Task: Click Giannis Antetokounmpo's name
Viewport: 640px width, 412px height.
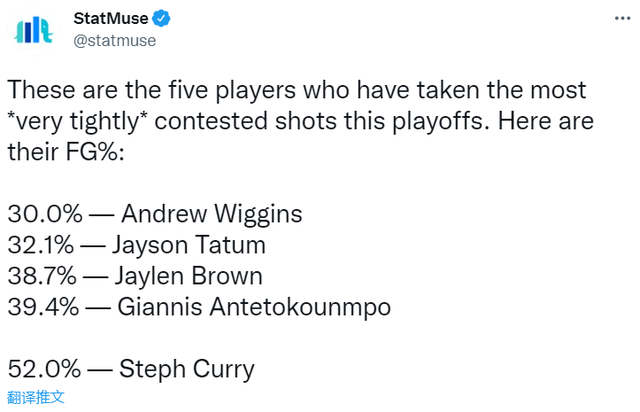Action: tap(255, 307)
